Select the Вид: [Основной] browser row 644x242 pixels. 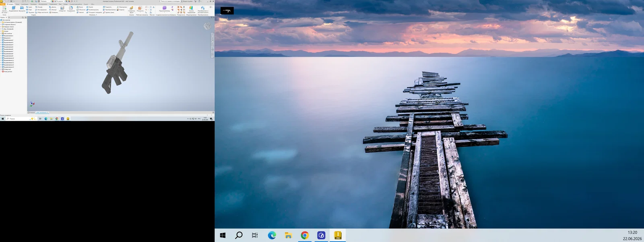pos(8,29)
